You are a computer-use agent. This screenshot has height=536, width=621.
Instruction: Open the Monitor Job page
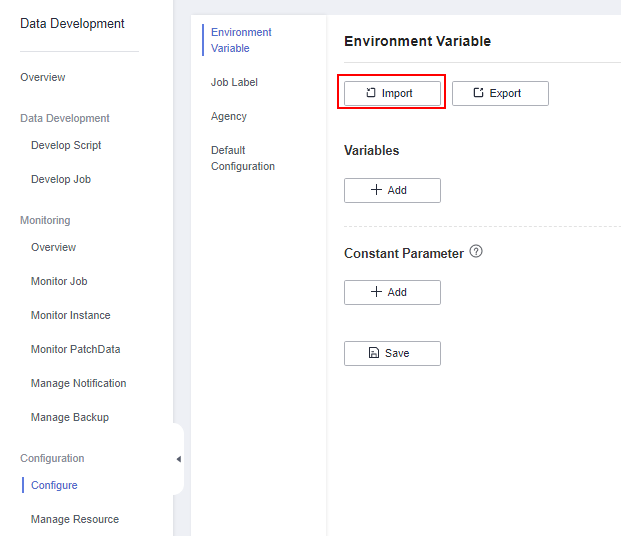[x=59, y=281]
